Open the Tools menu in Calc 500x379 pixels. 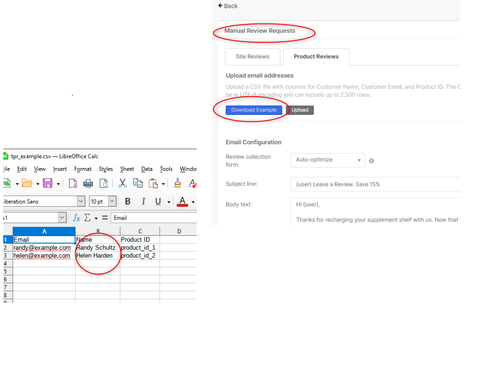pyautogui.click(x=166, y=169)
